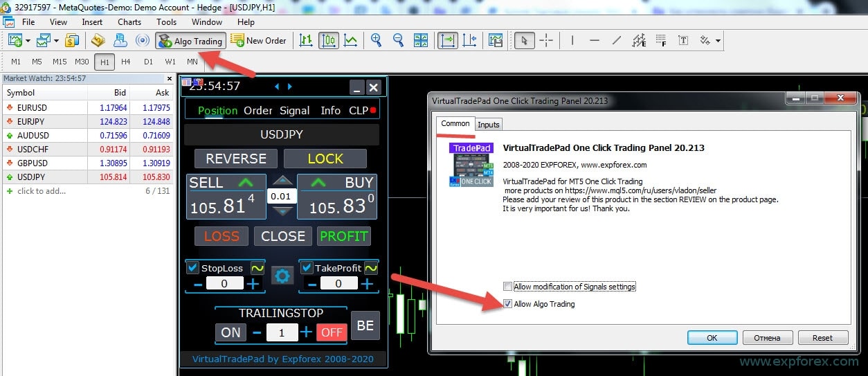Draw a vertical line tool
The image size is (868, 376).
pyautogui.click(x=572, y=41)
